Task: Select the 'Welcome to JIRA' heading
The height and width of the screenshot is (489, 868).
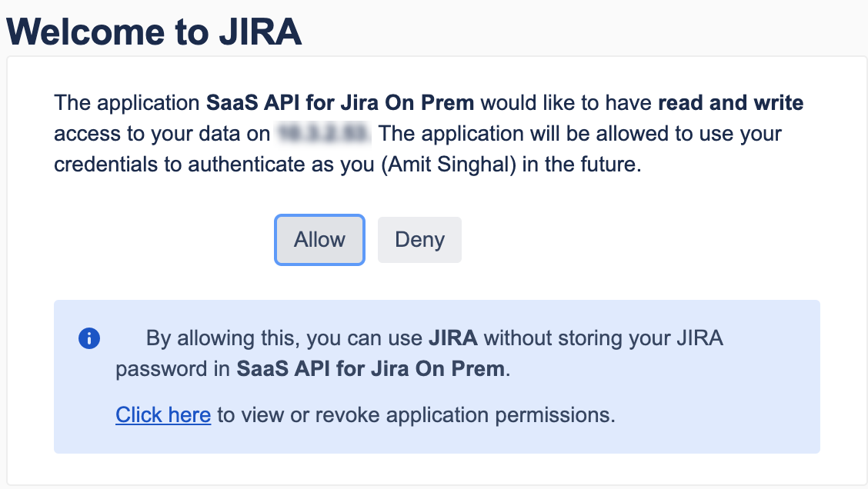Action: click(x=154, y=32)
